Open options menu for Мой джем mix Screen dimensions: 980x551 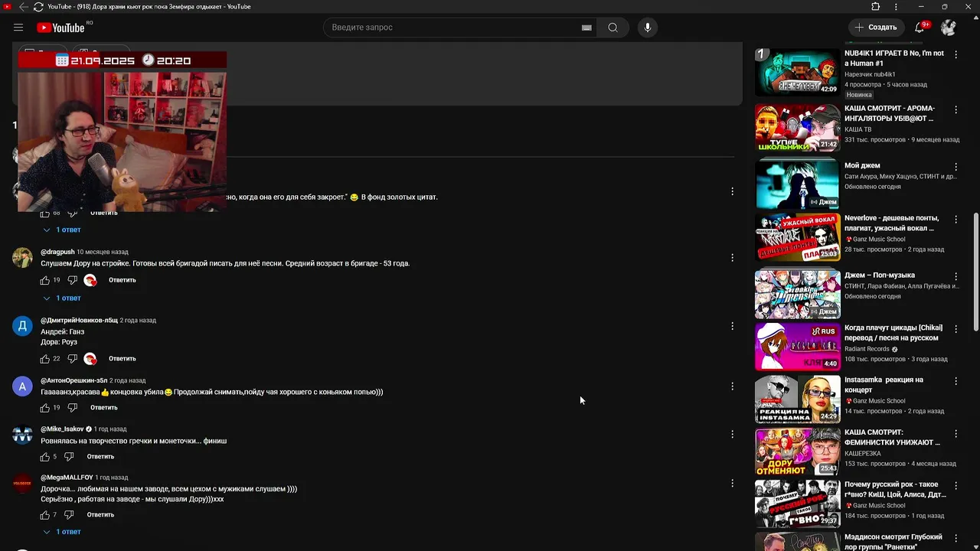(955, 166)
